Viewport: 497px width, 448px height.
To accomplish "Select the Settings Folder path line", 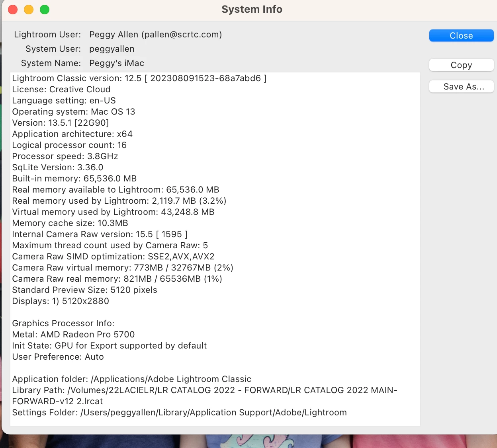I will pyautogui.click(x=179, y=413).
